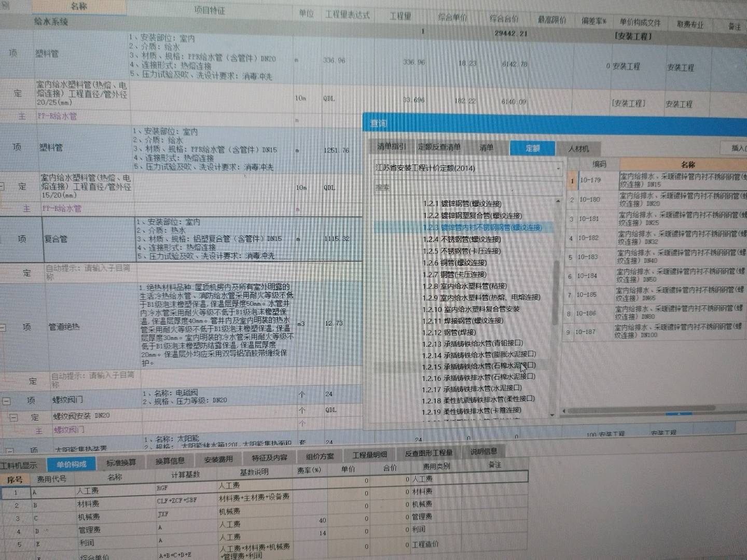747x560 pixels.
Task: Collapse the 螺纹阀安装 DN20 quota row
Action: [14, 417]
